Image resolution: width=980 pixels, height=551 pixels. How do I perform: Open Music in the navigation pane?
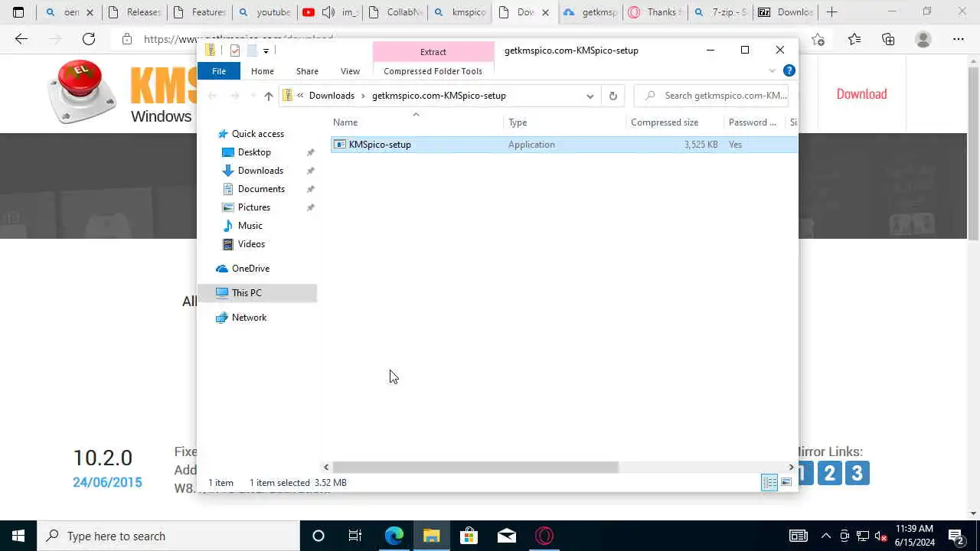(250, 226)
